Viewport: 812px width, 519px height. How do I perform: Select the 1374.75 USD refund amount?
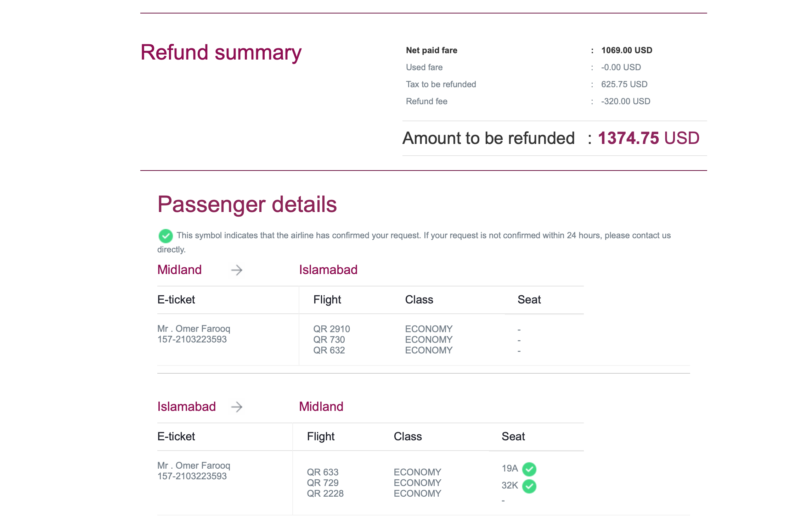click(x=648, y=138)
